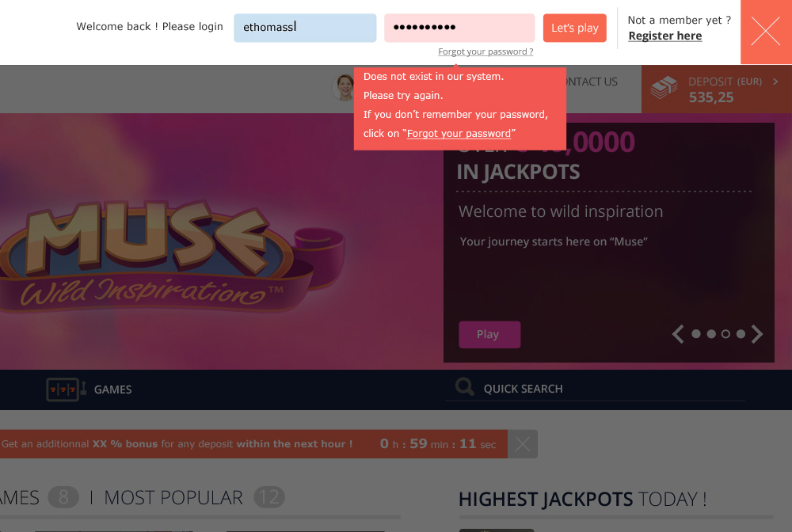Select the first carousel dot
The height and width of the screenshot is (532, 792).
[696, 333]
